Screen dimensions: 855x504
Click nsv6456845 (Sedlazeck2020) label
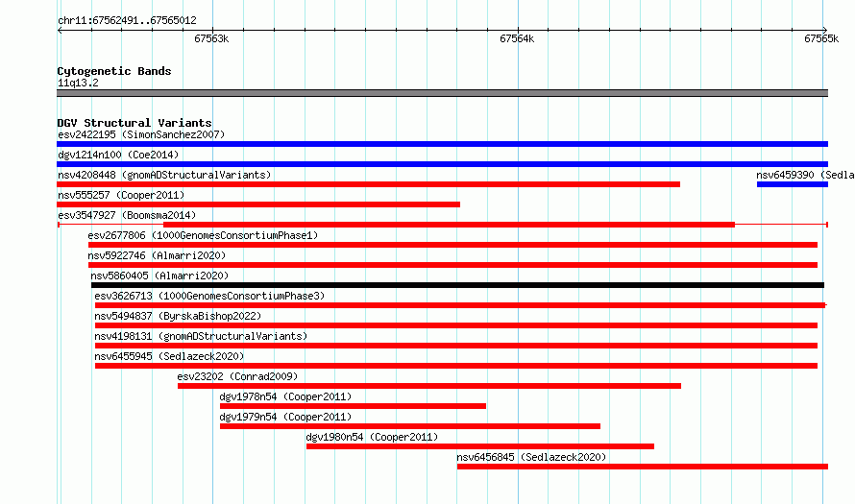[x=531, y=457]
